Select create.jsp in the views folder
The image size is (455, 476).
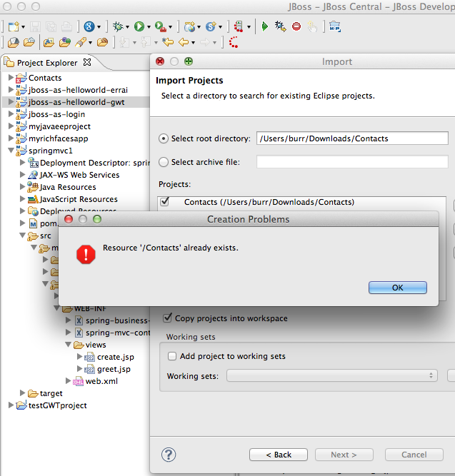116,357
